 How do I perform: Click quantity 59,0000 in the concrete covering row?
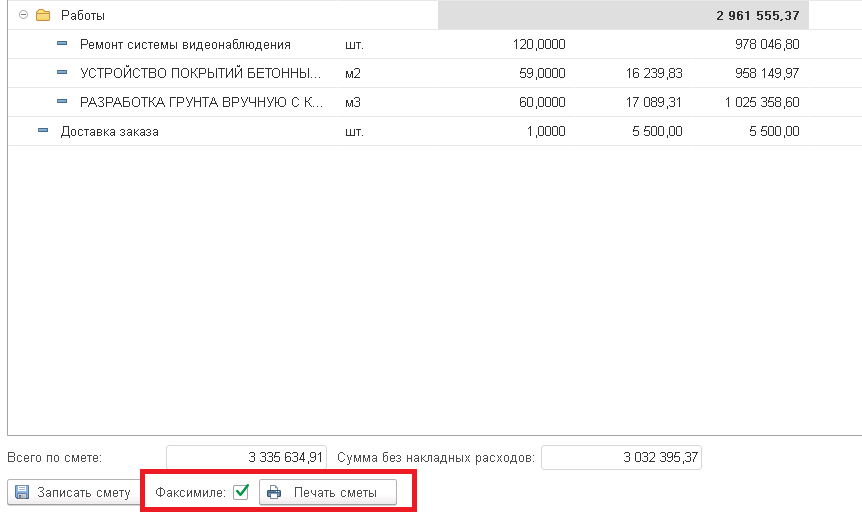pos(544,73)
